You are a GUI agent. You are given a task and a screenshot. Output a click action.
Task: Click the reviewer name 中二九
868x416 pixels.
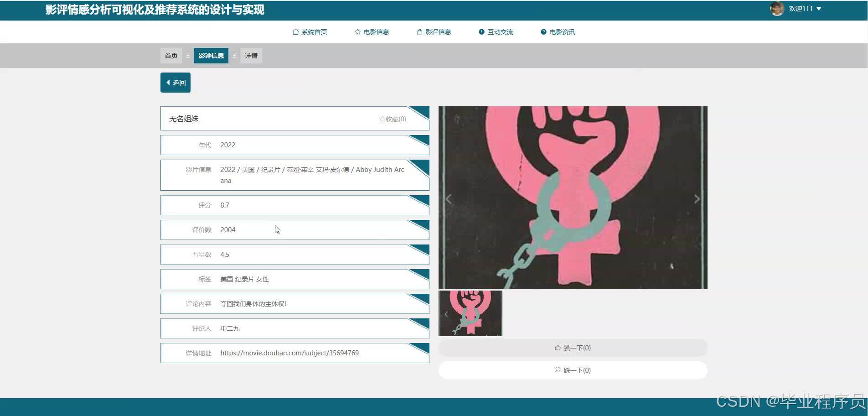tap(230, 328)
